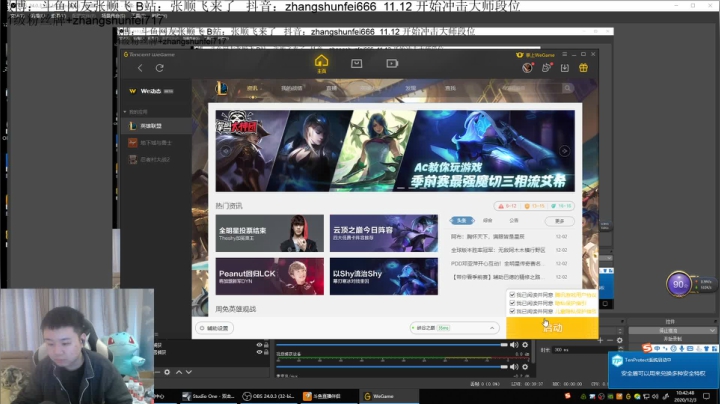The image size is (720, 404).
Task: Click the magnifier icon in WeGame search
Action: tap(568, 88)
